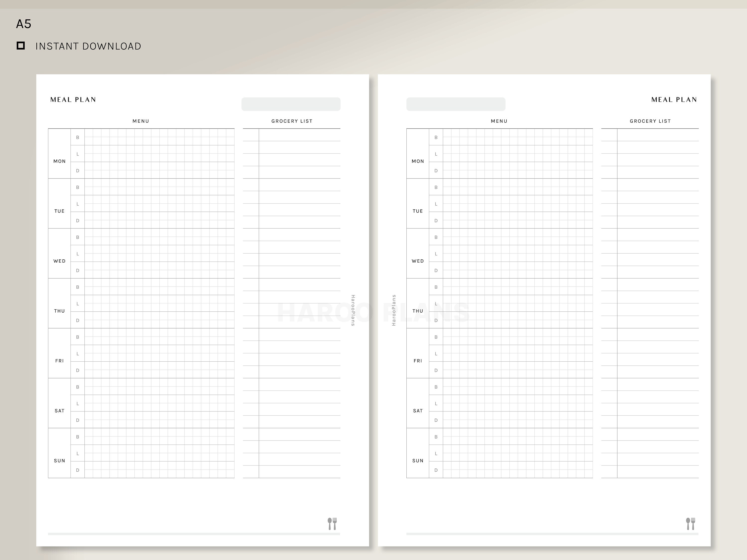Select THU label on left page
The width and height of the screenshot is (747, 560).
click(x=60, y=311)
